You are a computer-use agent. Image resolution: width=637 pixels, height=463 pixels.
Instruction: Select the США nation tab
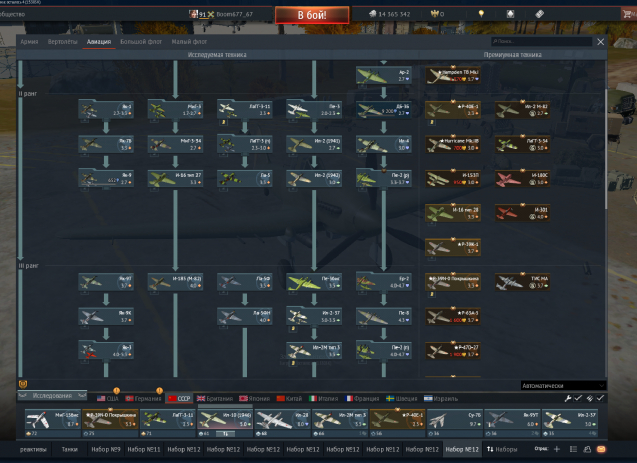click(x=108, y=398)
